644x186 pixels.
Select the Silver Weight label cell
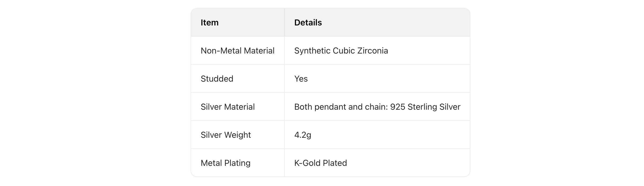coord(226,135)
